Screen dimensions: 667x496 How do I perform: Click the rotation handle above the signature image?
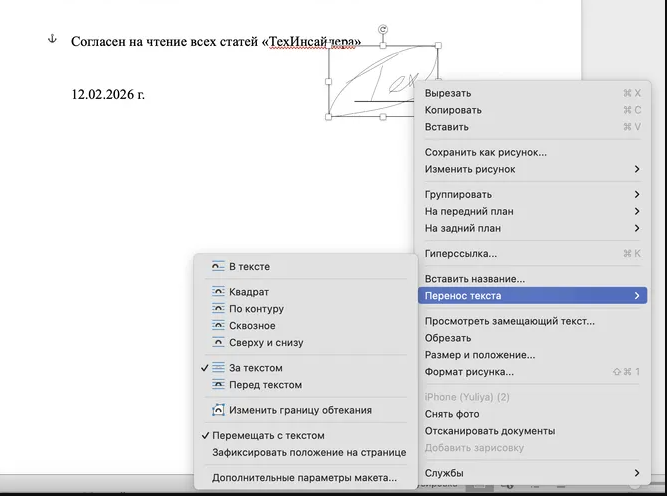pos(384,31)
